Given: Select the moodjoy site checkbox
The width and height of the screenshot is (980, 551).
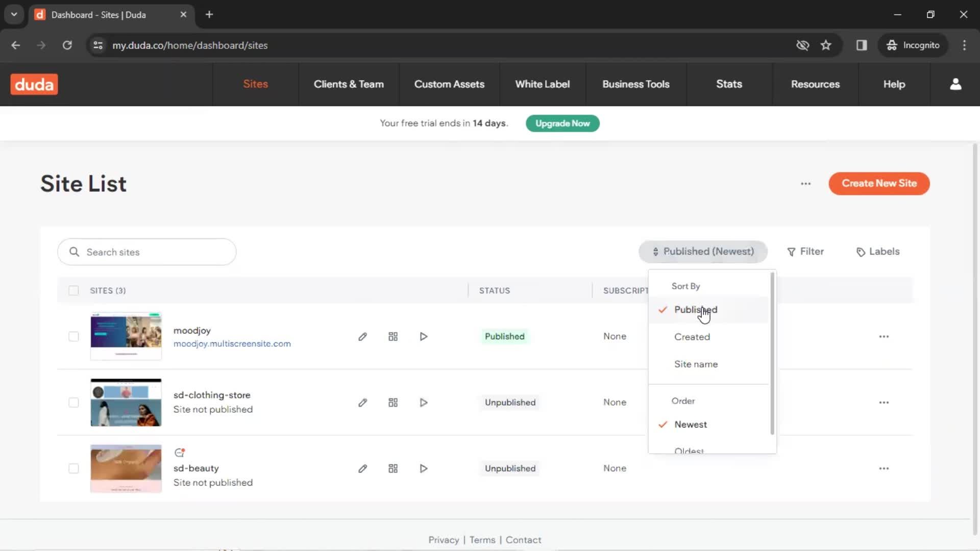Looking at the screenshot, I should click(73, 337).
